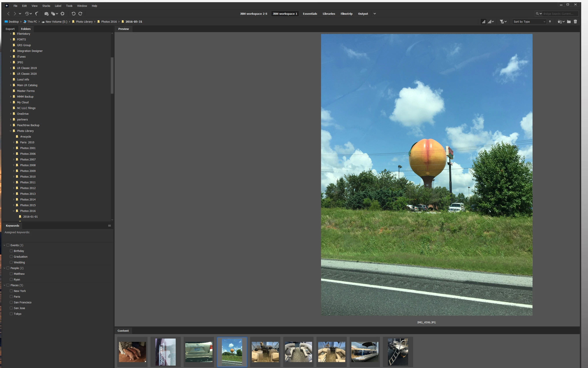The width and height of the screenshot is (588, 368).
Task: Click the boomerang return-to-app icon
Action: (37, 14)
